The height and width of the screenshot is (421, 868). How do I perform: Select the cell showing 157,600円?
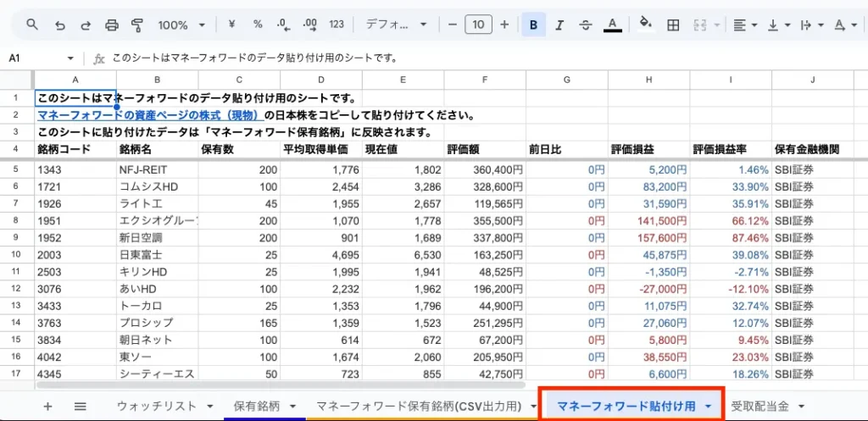tap(648, 237)
